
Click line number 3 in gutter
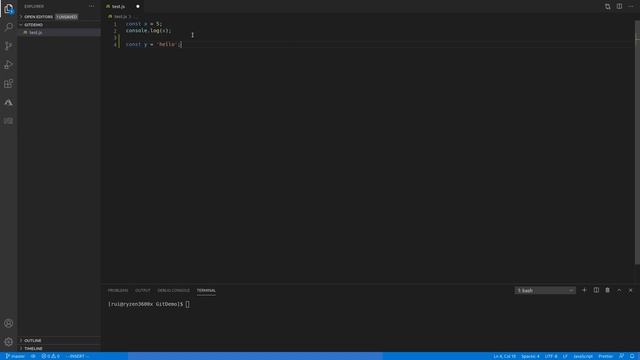[x=115, y=38]
